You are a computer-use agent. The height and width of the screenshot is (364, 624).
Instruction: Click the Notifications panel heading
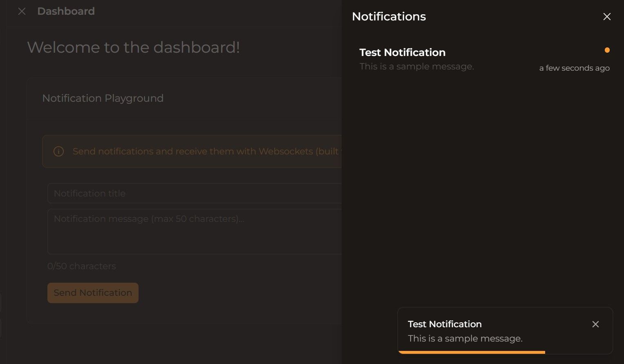[388, 16]
